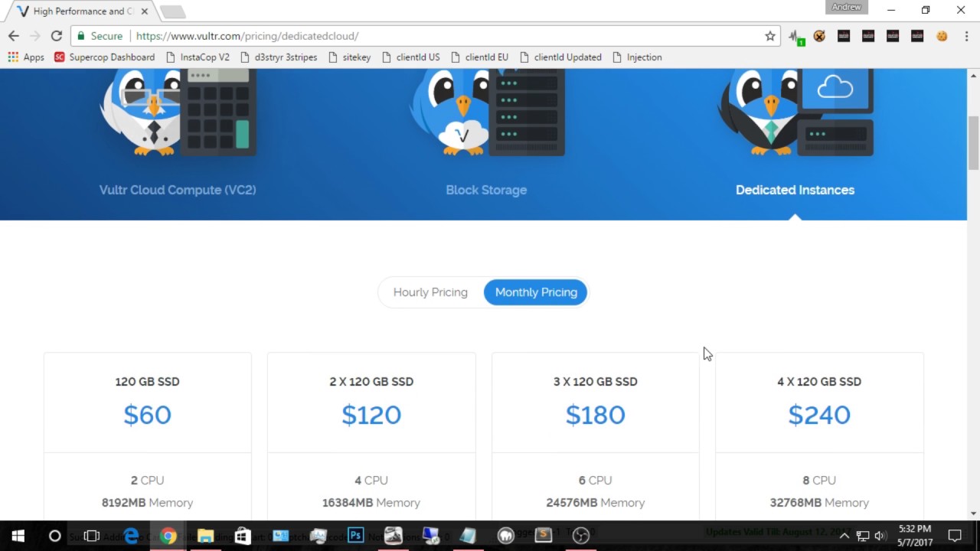Open the taskbar clock and calendar
Image resolution: width=980 pixels, height=551 pixels.
tap(915, 536)
